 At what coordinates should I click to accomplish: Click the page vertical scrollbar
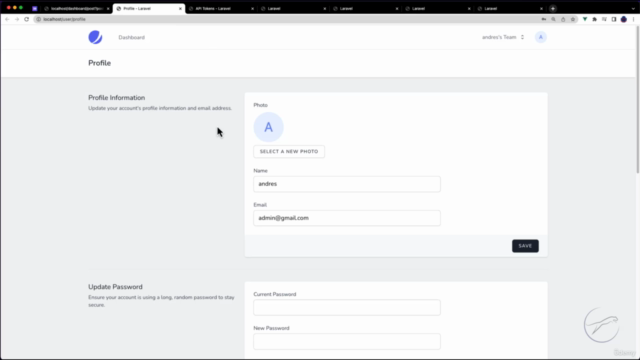[x=638, y=100]
